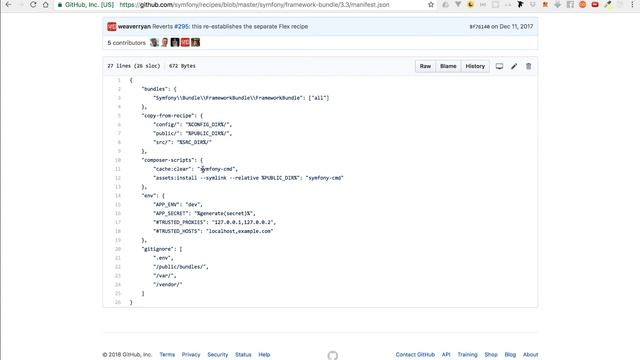Click the "gitignore" key text
640x360 pixels.
pos(158,249)
